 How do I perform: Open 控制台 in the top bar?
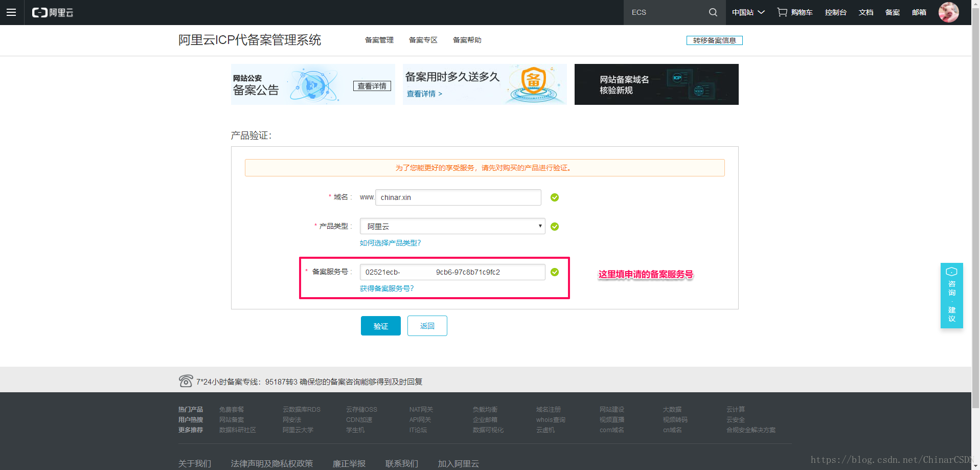coord(835,12)
